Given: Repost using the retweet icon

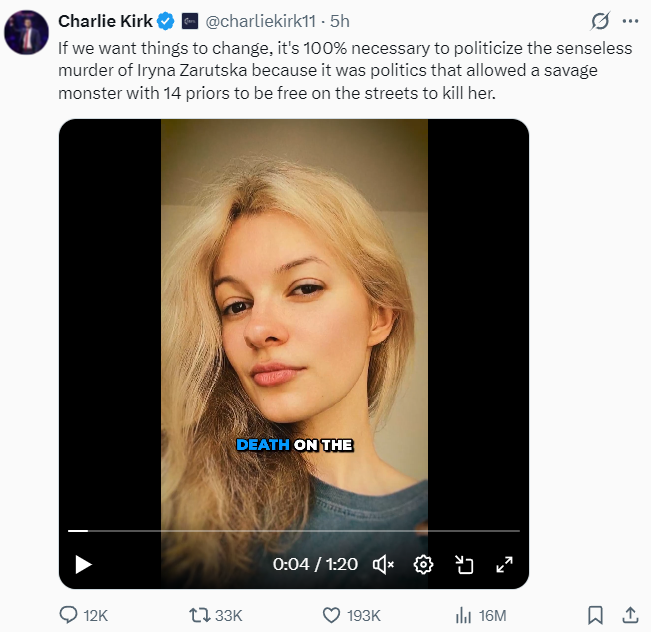Looking at the screenshot, I should click(200, 615).
